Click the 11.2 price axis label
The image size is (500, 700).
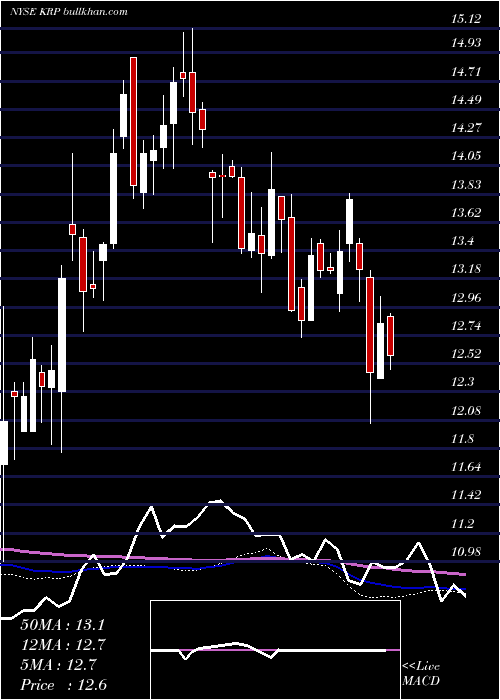pos(463,524)
